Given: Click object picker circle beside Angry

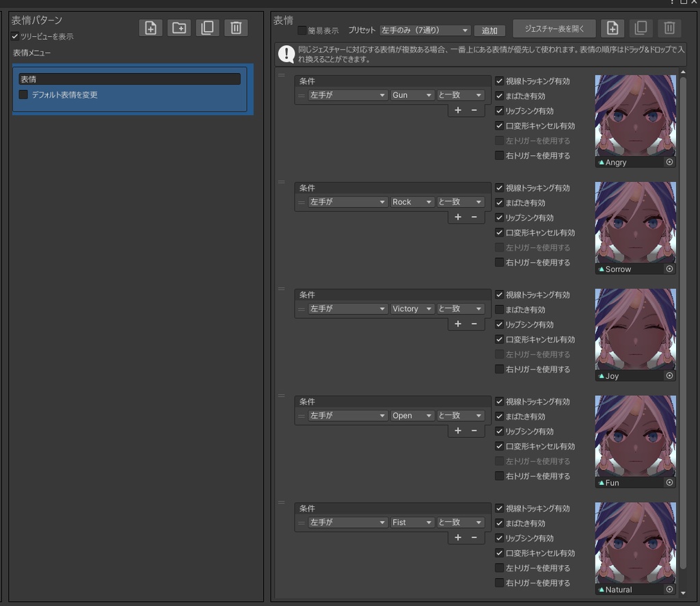Looking at the screenshot, I should tap(669, 162).
